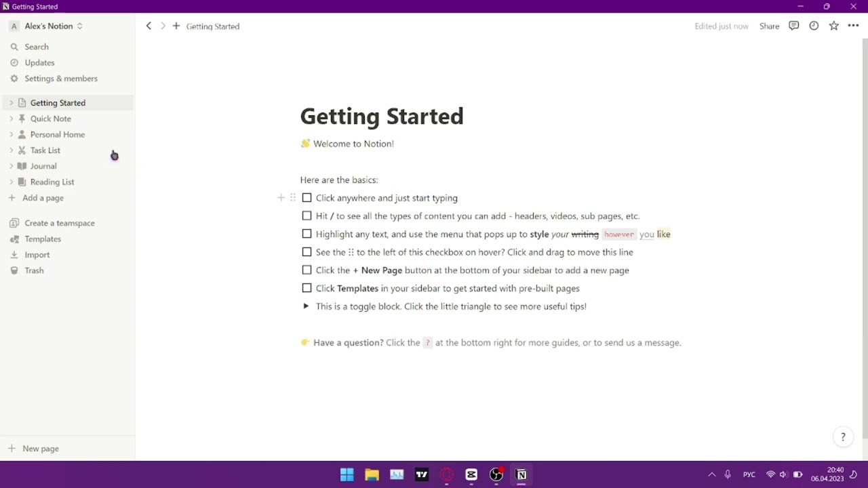Open the three-dot page options menu

(x=854, y=26)
